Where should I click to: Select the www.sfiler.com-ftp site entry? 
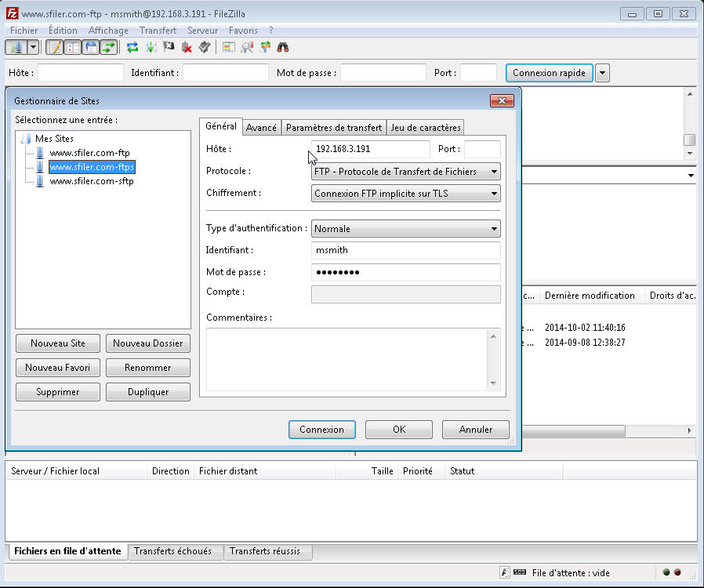(x=90, y=153)
